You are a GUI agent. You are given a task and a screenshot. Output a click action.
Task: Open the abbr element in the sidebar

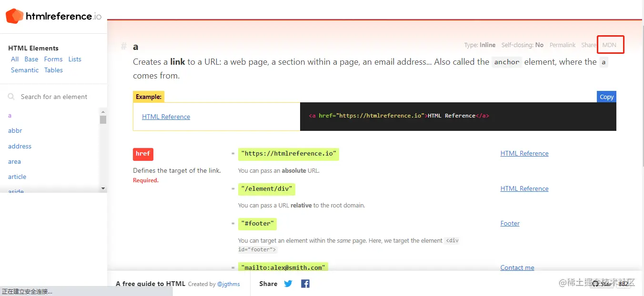click(x=15, y=130)
